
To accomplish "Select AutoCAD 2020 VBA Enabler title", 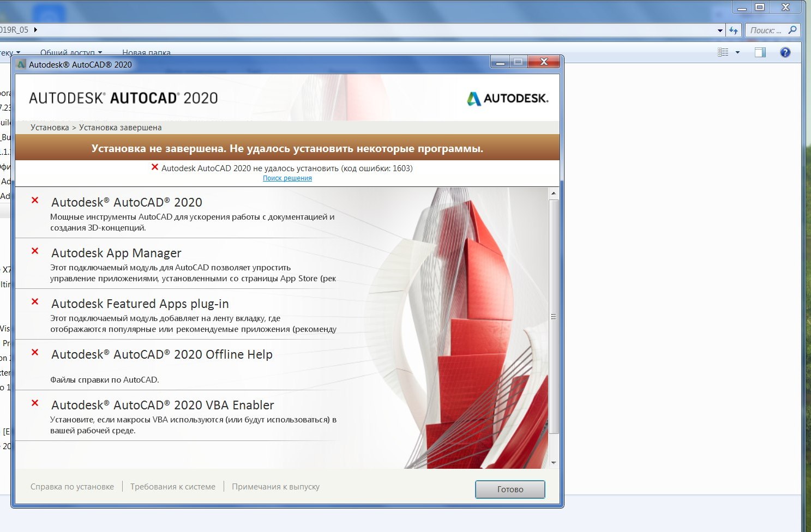I will (x=163, y=405).
